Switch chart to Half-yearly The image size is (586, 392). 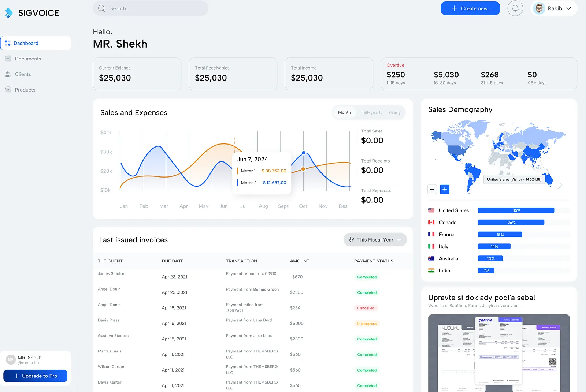point(371,112)
